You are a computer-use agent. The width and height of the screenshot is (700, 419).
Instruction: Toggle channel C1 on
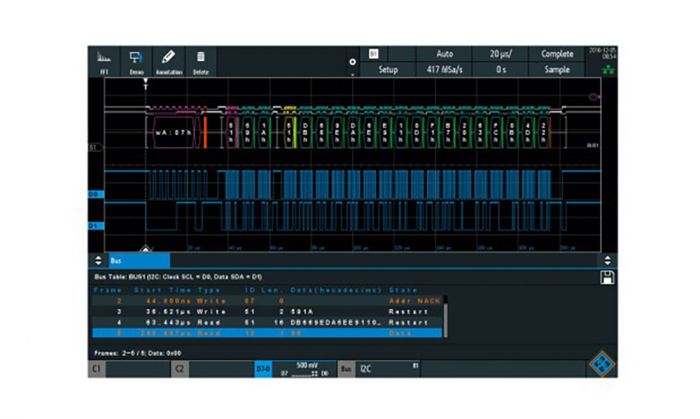tap(126, 369)
